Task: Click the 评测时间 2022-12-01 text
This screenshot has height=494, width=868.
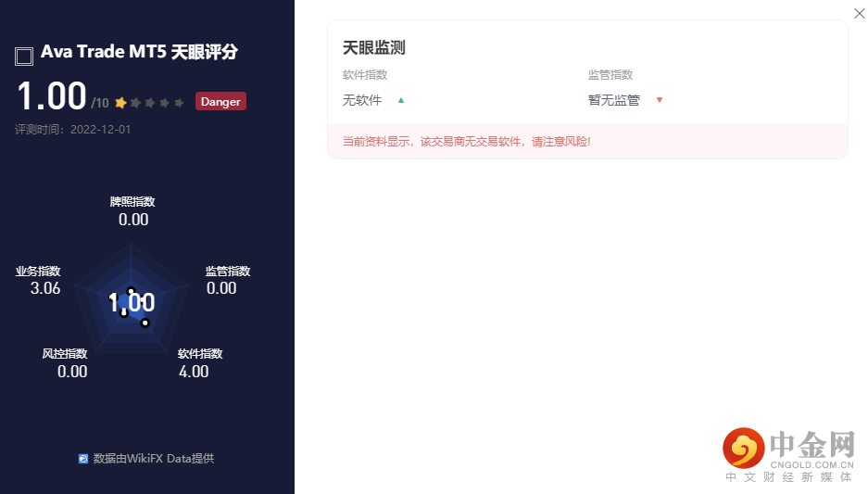Action: (x=72, y=130)
